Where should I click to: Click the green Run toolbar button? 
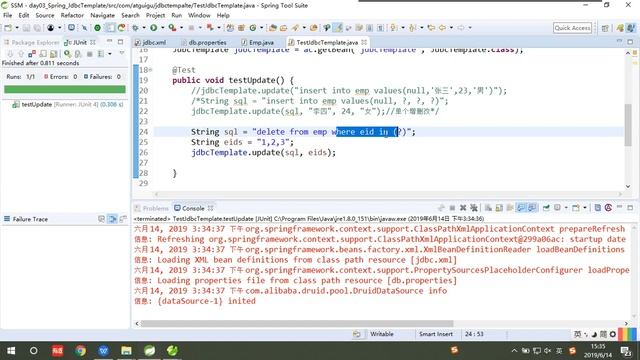[153, 28]
